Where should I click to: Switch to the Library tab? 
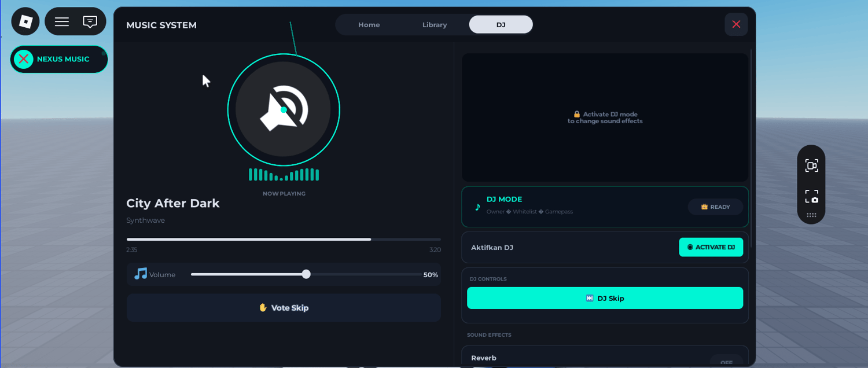(x=435, y=25)
